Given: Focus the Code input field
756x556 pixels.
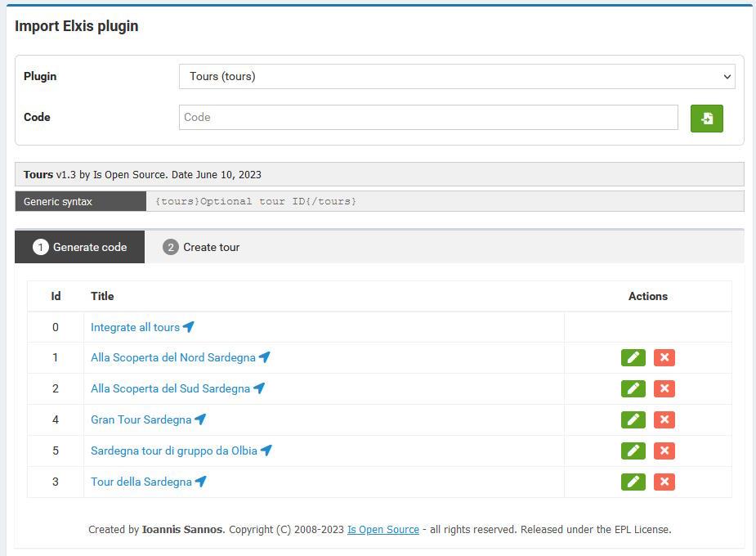Looking at the screenshot, I should pyautogui.click(x=428, y=117).
